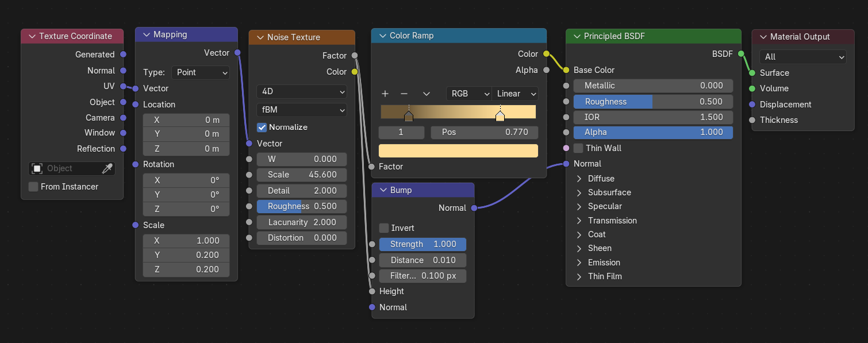Click the Mapping Vector output socket
The image size is (868, 343).
(x=237, y=53)
